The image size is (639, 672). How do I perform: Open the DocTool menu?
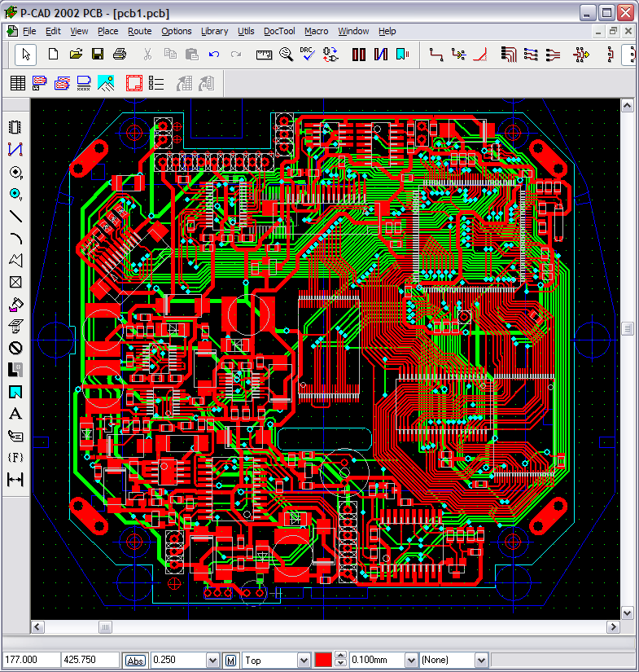[x=279, y=31]
